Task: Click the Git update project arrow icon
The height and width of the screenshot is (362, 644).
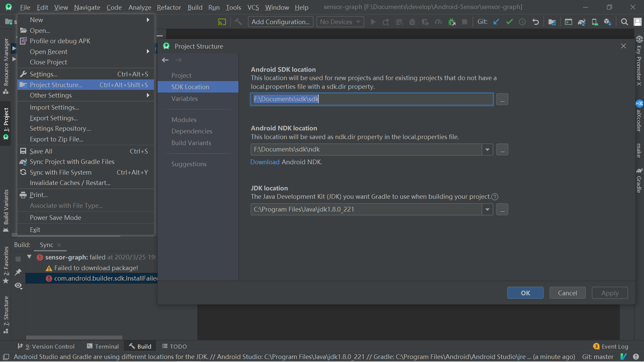Action: coord(496,22)
